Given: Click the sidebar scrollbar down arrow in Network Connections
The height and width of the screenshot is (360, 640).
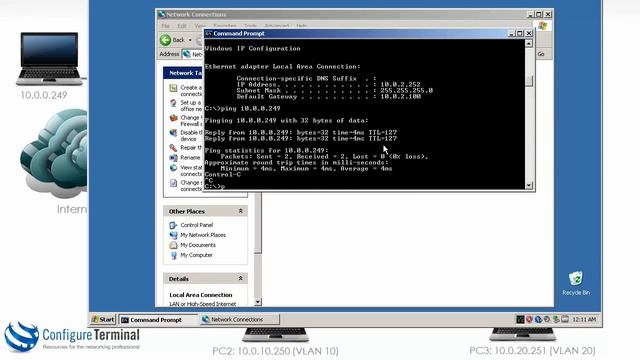Looking at the screenshot, I should coord(258,302).
